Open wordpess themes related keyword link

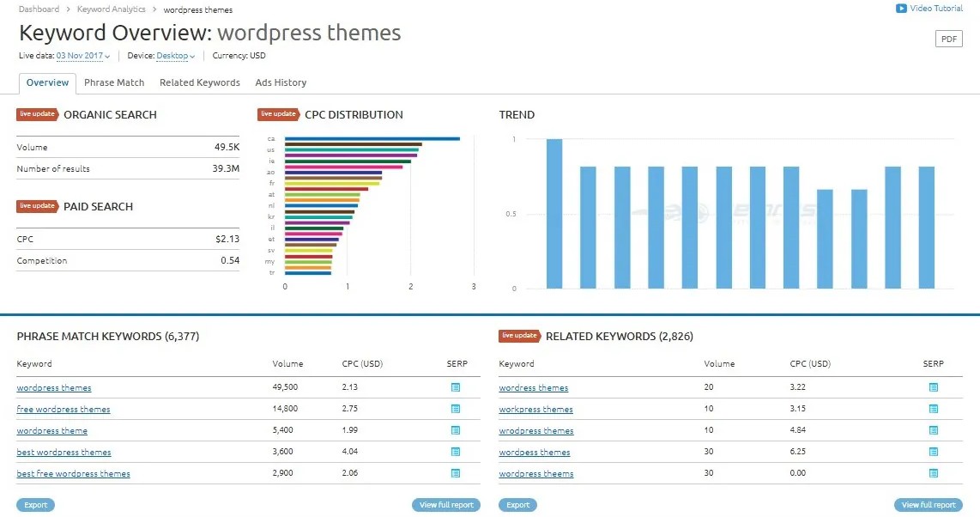click(535, 452)
